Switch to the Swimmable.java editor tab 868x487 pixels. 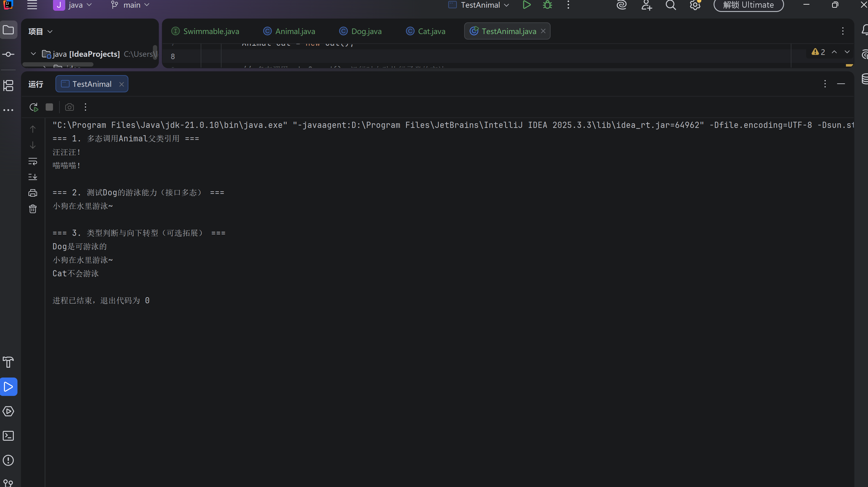[x=206, y=31]
